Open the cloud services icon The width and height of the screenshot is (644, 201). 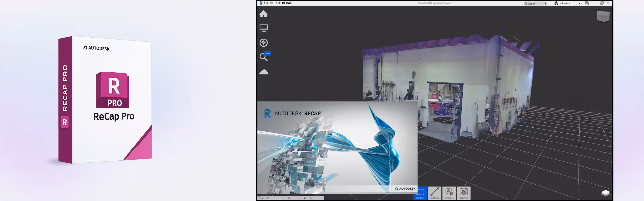[264, 72]
